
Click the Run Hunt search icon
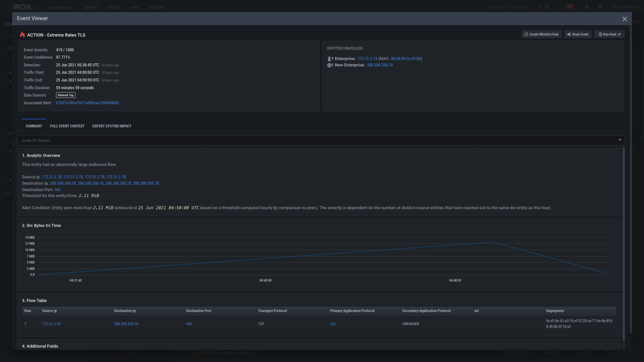coord(600,34)
